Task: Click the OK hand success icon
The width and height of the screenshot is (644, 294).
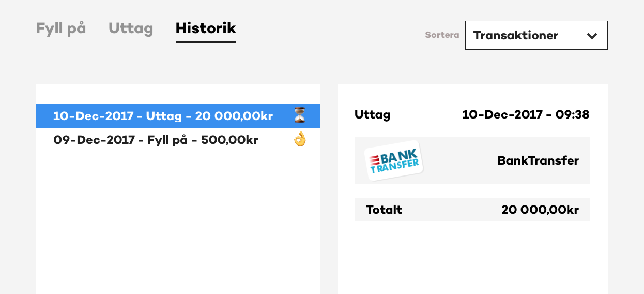Action: [x=300, y=139]
